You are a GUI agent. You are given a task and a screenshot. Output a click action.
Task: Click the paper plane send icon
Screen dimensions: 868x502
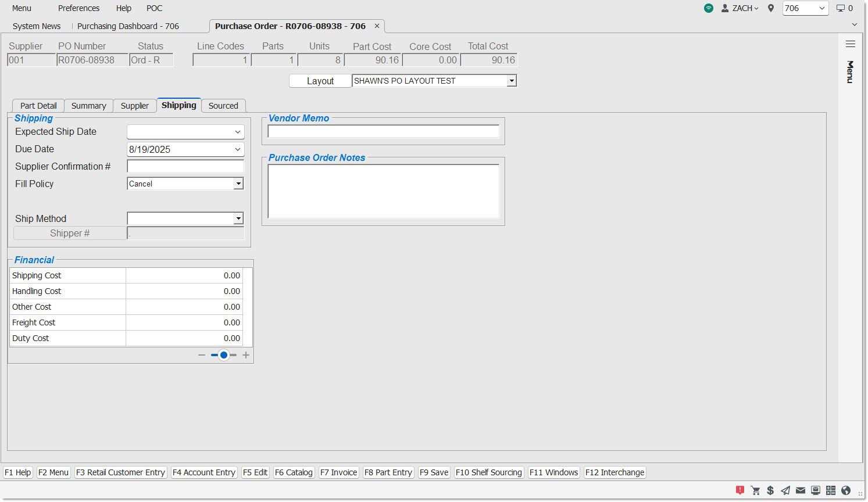click(785, 490)
